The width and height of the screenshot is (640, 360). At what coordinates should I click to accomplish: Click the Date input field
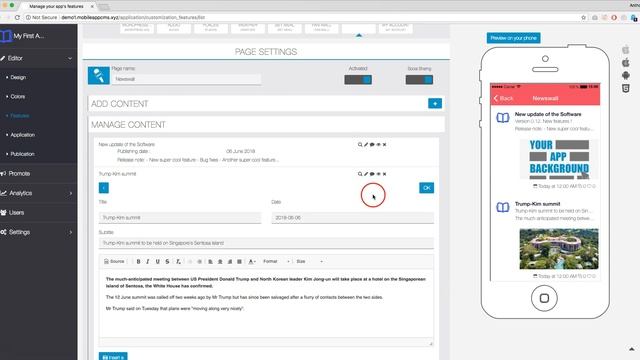(x=353, y=218)
